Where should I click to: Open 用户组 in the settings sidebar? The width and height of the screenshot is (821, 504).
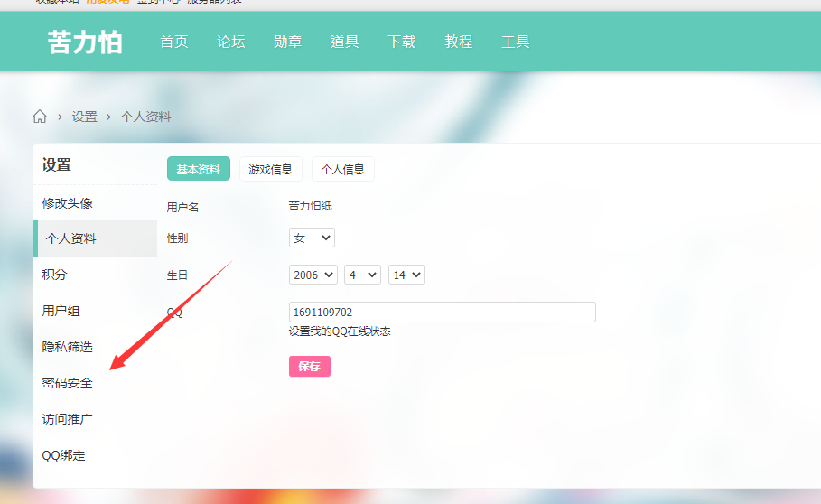click(x=61, y=311)
